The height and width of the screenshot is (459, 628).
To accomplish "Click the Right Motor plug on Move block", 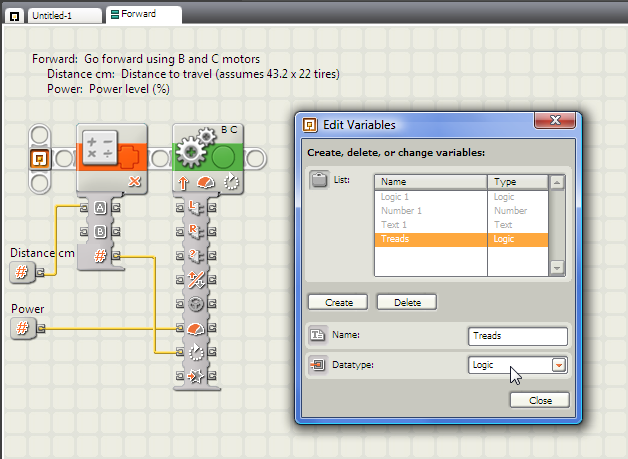I will point(195,232).
